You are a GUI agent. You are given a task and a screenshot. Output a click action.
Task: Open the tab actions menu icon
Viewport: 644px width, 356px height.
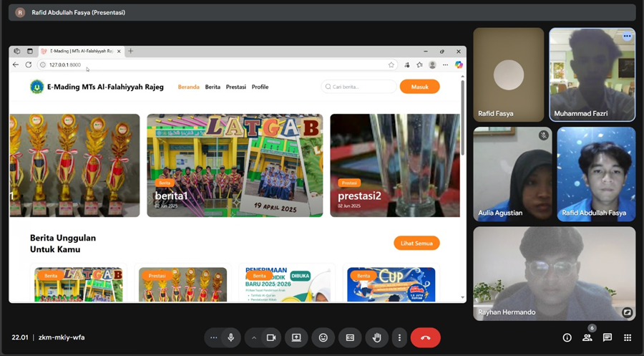(30, 52)
